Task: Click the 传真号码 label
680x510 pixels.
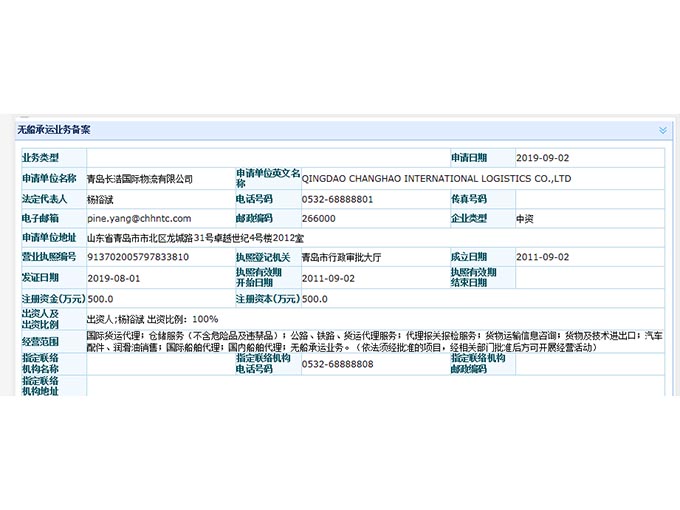Action: (469, 199)
